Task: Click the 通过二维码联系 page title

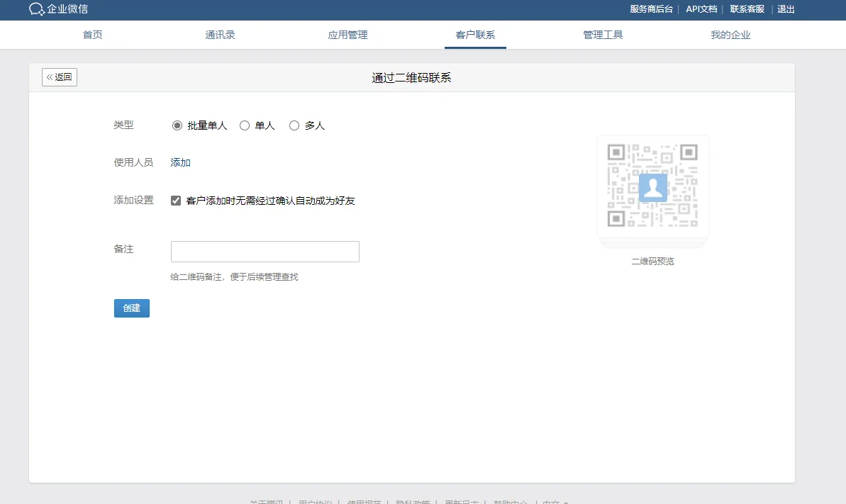Action: (411, 78)
